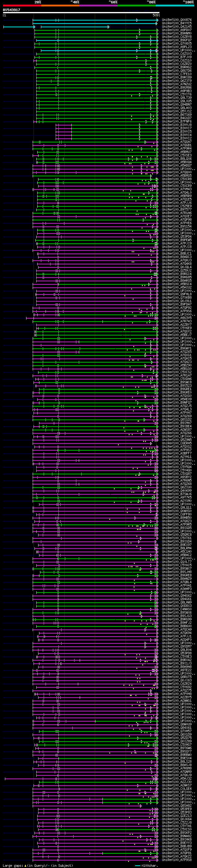Select the UniRef100_C5XSE3 label
197x868 pixels.
coord(177,155)
